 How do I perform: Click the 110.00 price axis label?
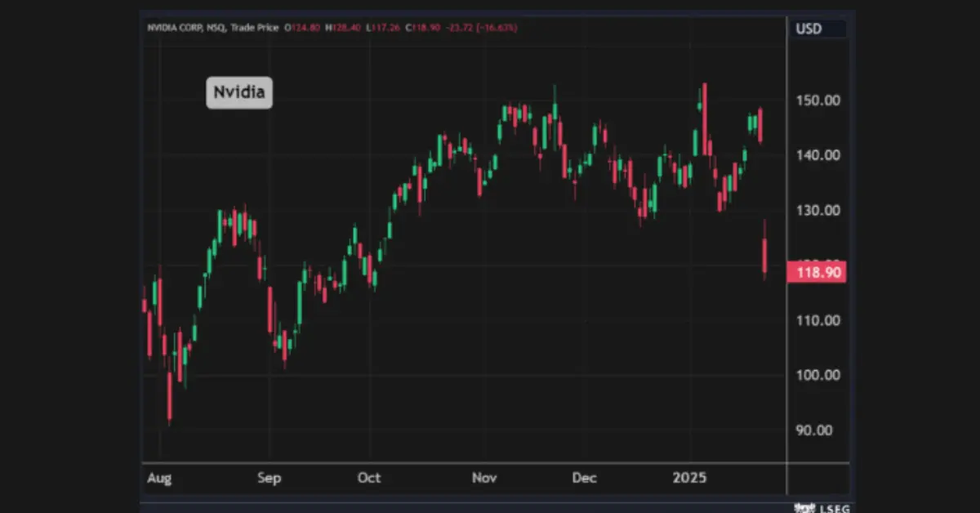coord(817,320)
